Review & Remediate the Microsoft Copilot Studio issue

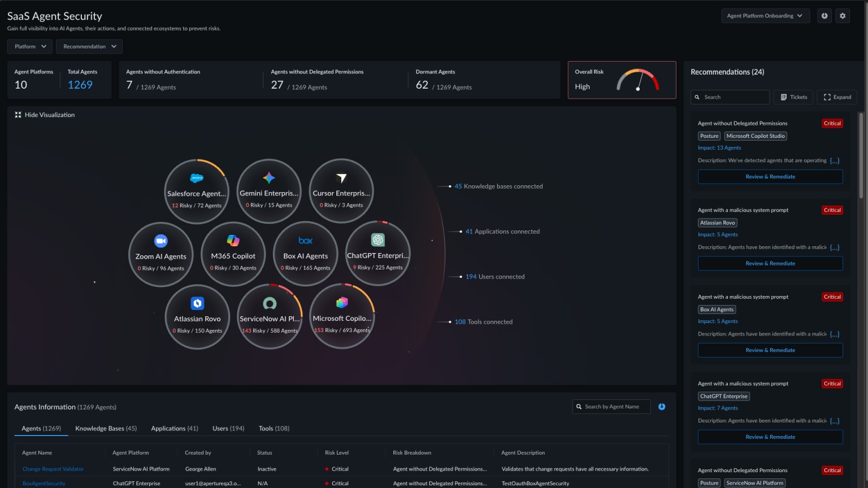pos(770,177)
